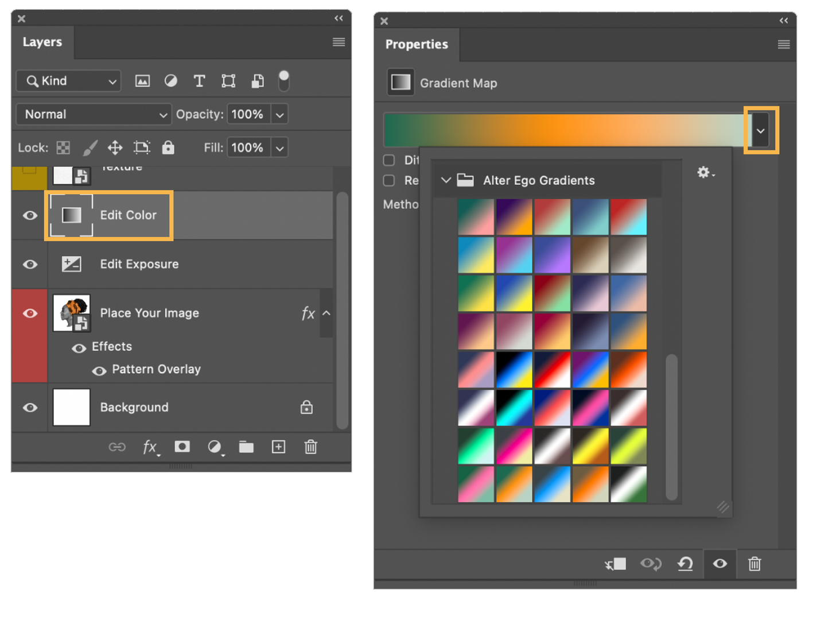
Task: Filter layers by type (T) icon
Action: tap(199, 81)
